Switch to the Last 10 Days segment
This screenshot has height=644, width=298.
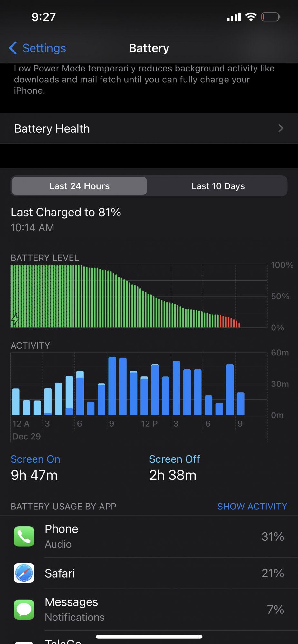tap(218, 186)
